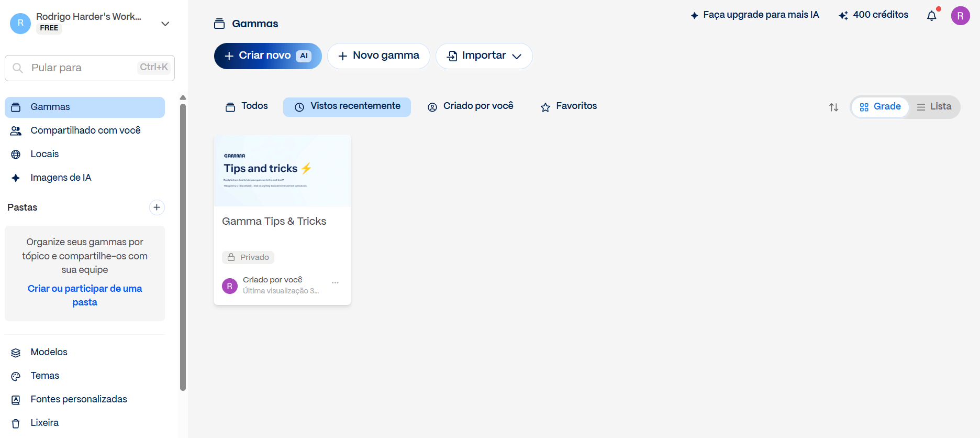The height and width of the screenshot is (438, 980).
Task: Select the Todos tab
Action: 247,106
